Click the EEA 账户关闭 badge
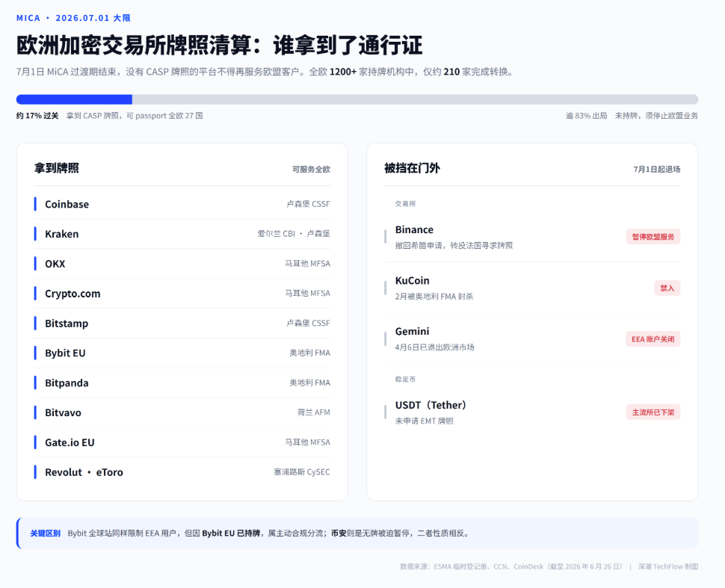 coord(652,339)
